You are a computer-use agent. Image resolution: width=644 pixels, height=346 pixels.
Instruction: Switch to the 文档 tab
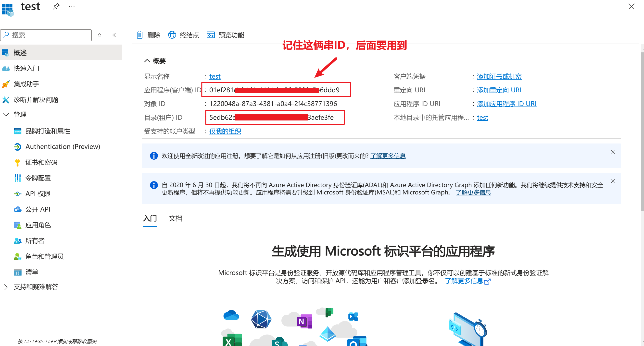175,218
